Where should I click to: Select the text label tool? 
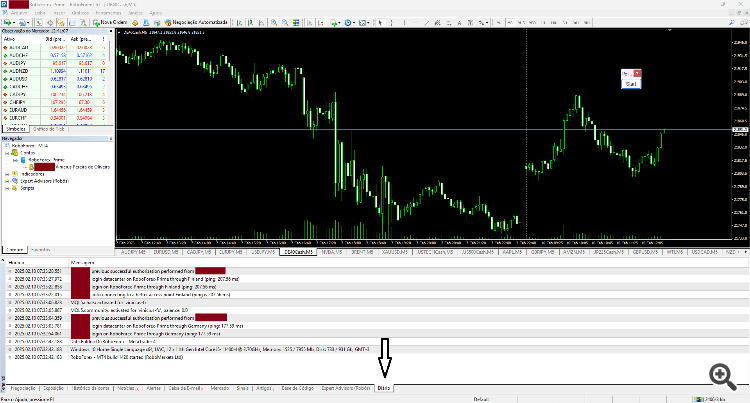(x=470, y=22)
